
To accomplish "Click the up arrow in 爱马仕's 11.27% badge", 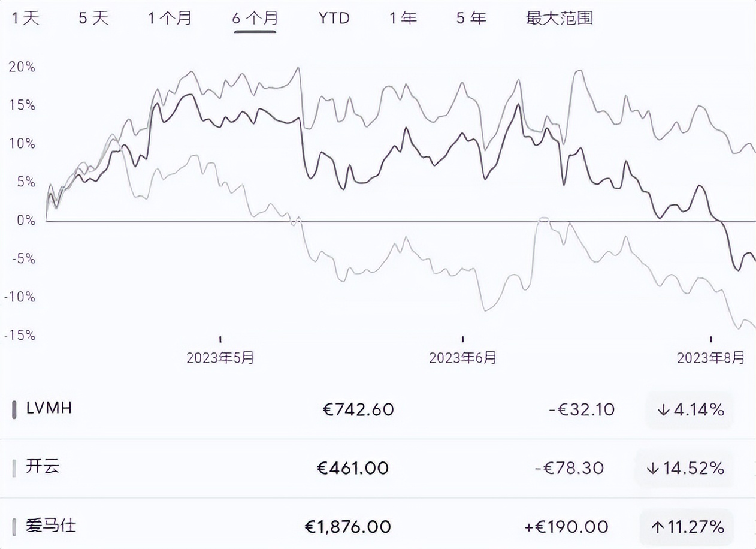I will (658, 527).
